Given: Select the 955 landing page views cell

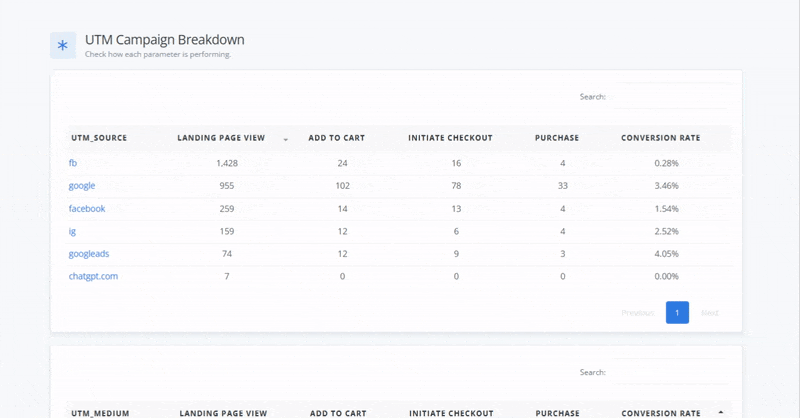Looking at the screenshot, I should click(x=227, y=186).
